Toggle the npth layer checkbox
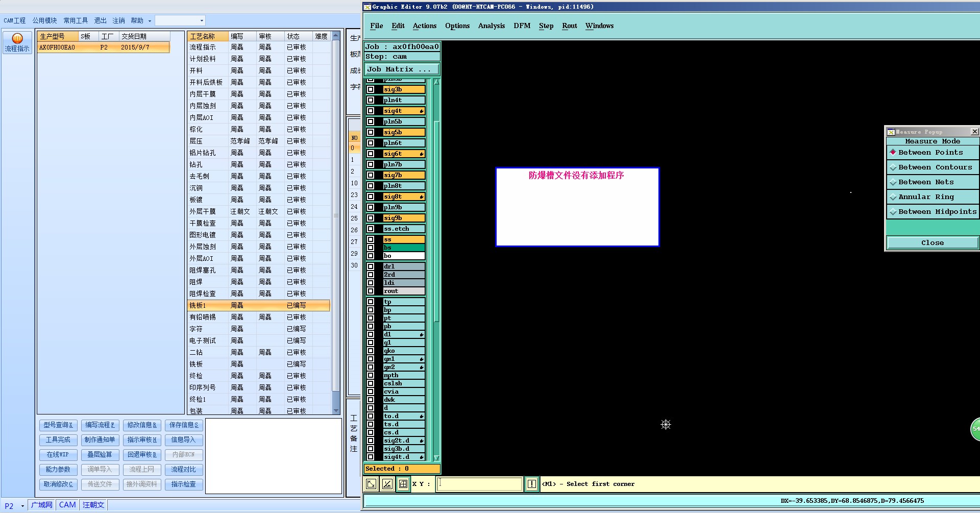Viewport: 980px width, 513px height. click(x=371, y=375)
